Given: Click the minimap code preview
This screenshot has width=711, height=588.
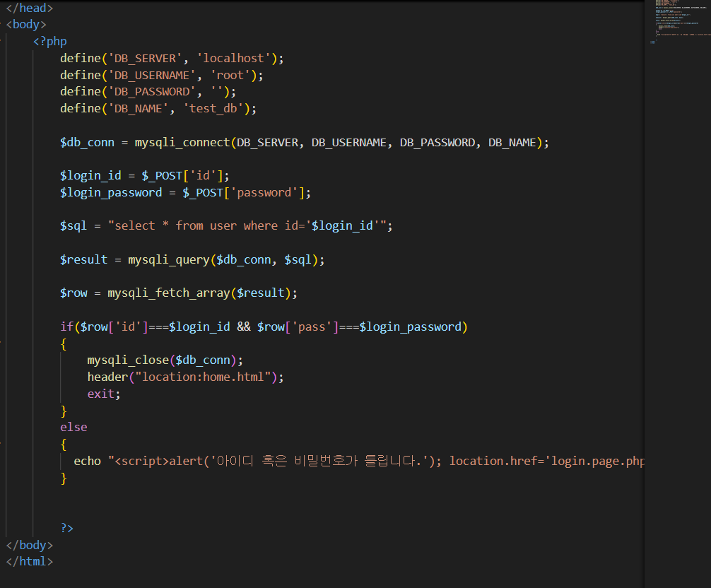Looking at the screenshot, I should pos(676,21).
